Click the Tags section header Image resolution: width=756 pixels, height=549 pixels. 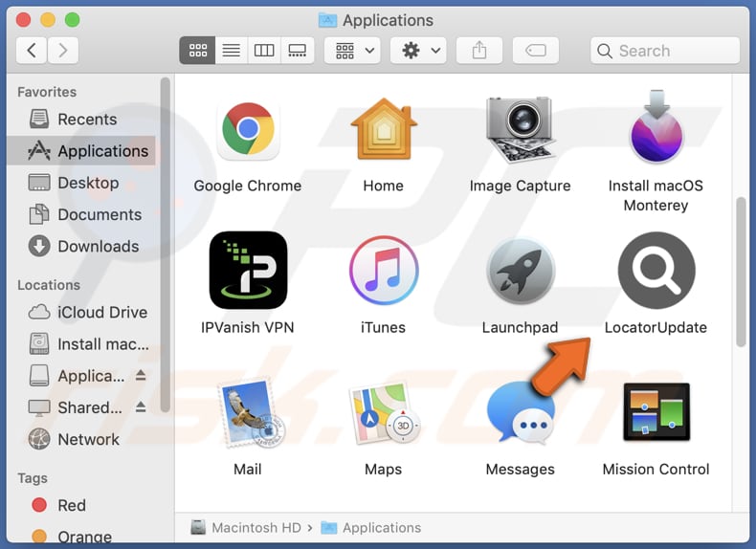pyautogui.click(x=33, y=478)
